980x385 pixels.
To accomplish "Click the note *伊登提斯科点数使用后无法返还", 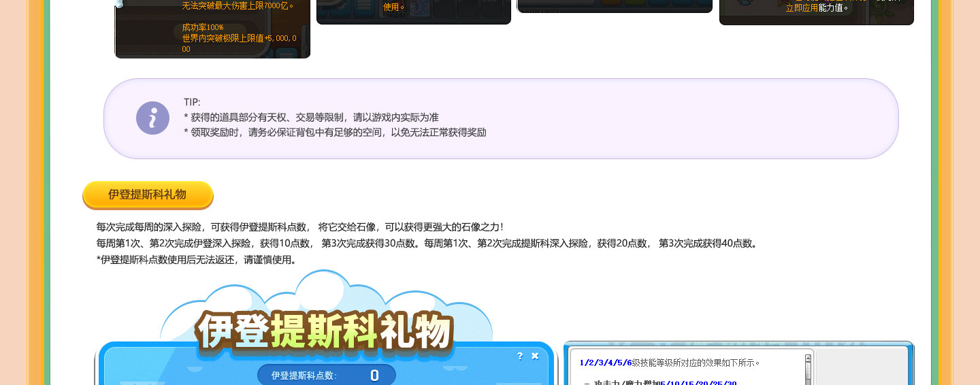I will click(x=197, y=260).
